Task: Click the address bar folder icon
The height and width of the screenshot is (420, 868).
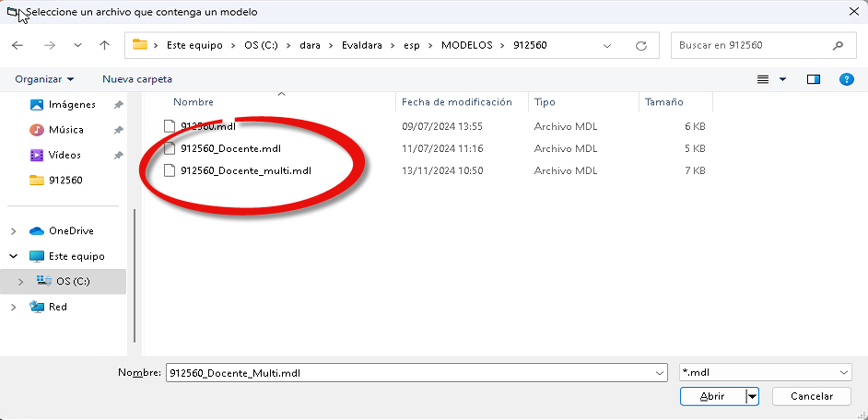Action: [140, 45]
